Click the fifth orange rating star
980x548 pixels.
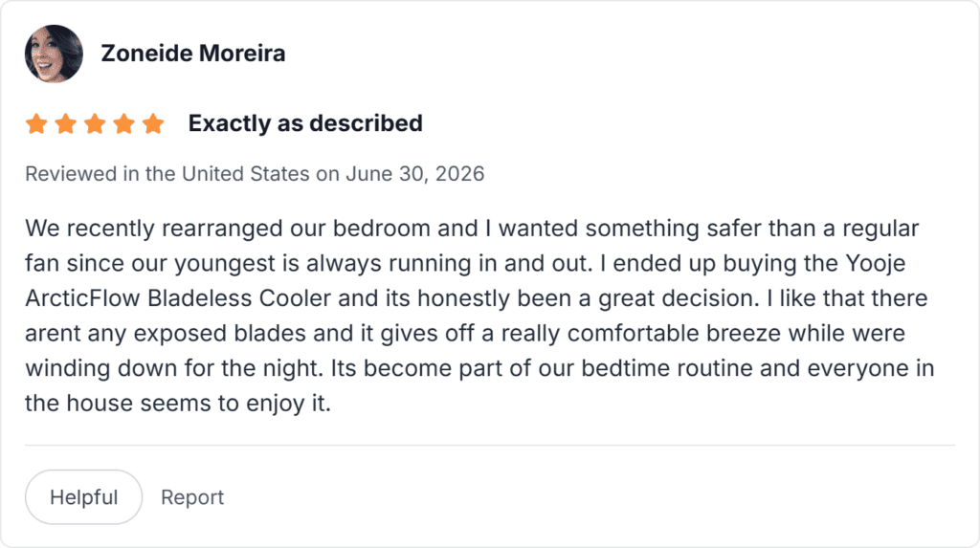tap(153, 123)
